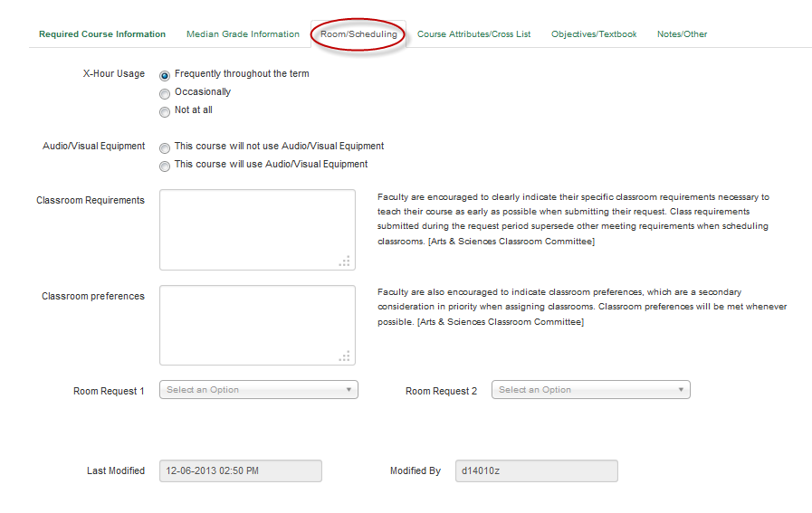Select 'will not use Audio/Visual Equipment' option
812x513 pixels.
pos(165,147)
